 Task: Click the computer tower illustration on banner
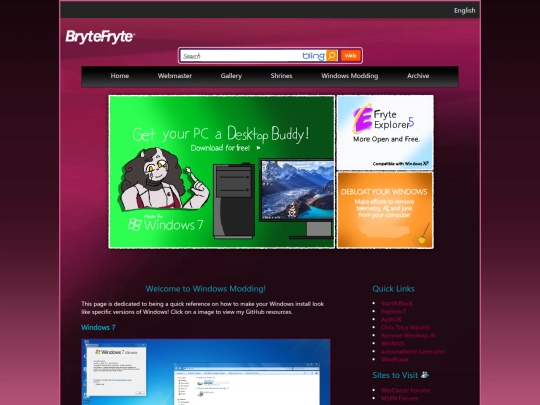(234, 201)
